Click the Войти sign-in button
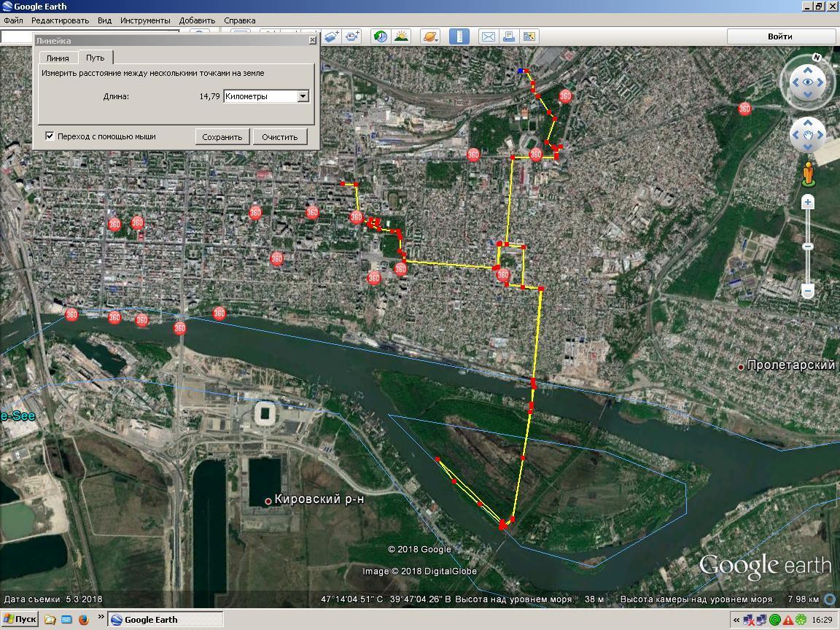 tap(779, 36)
